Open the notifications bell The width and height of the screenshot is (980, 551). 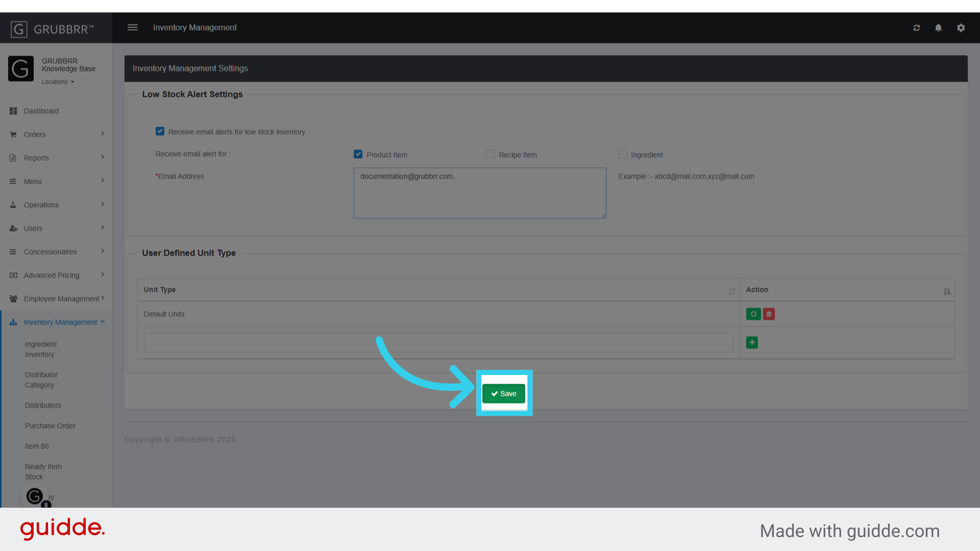point(938,28)
